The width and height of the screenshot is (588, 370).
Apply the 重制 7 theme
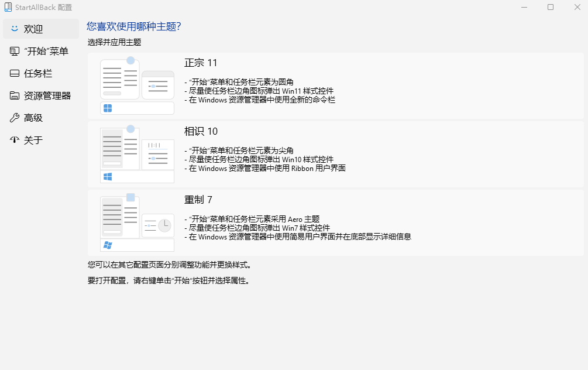[336, 222]
